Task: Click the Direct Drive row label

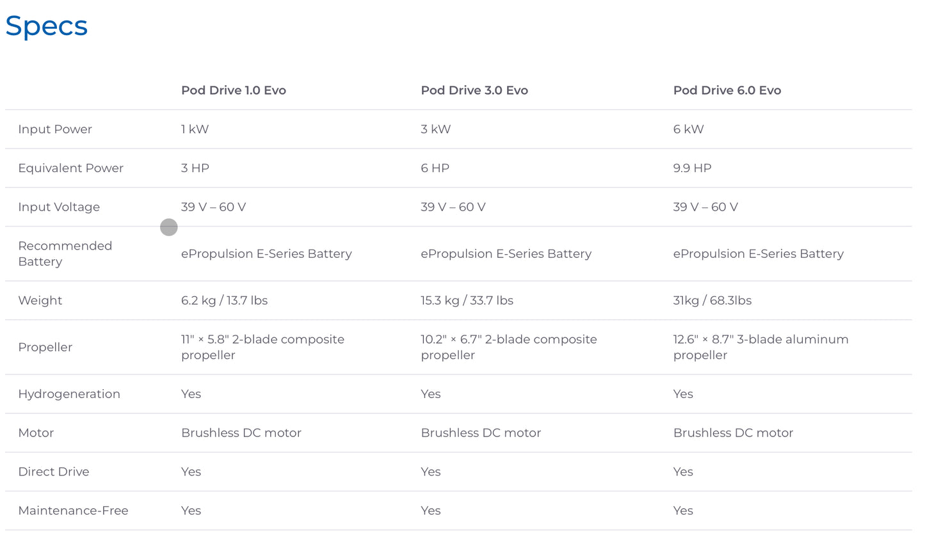Action: (x=54, y=472)
